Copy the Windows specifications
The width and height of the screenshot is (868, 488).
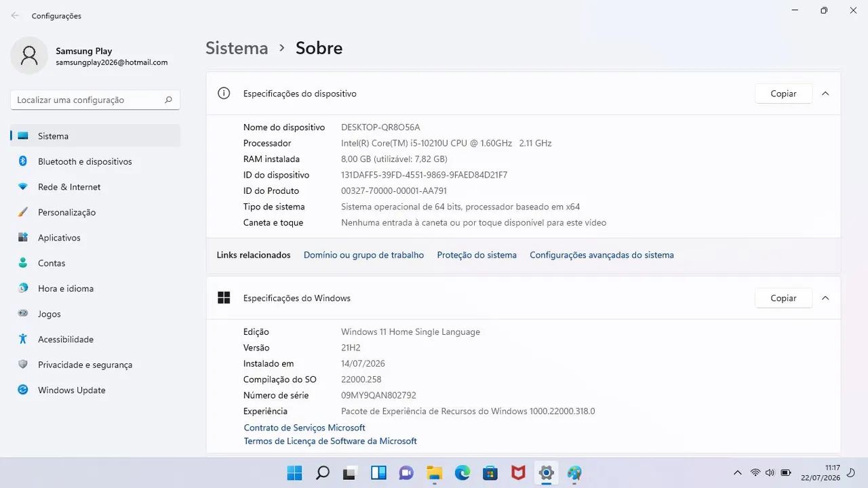[783, 298]
